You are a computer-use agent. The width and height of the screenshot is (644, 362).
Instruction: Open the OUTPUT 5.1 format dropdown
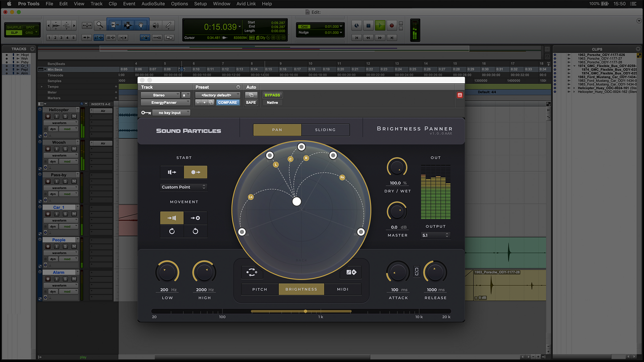[435, 235]
